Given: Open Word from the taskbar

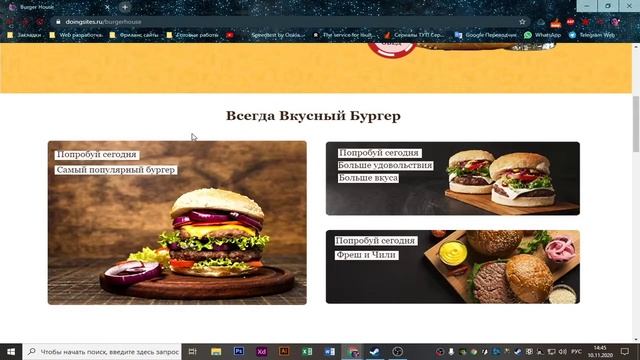Looking at the screenshot, I should [x=330, y=351].
